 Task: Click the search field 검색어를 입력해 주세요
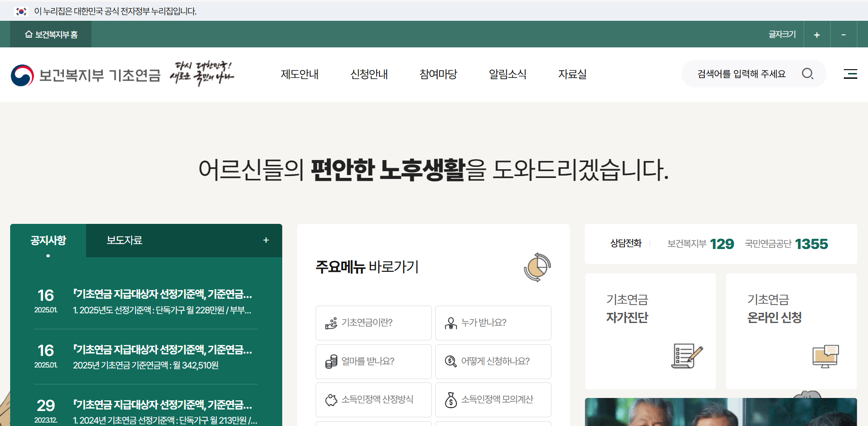point(742,74)
